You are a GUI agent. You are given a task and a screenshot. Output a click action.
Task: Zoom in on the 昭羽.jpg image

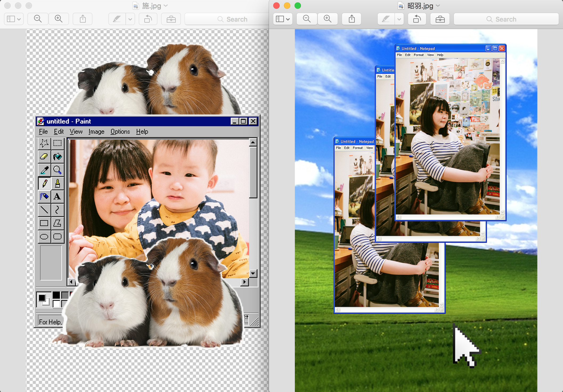[x=327, y=19]
